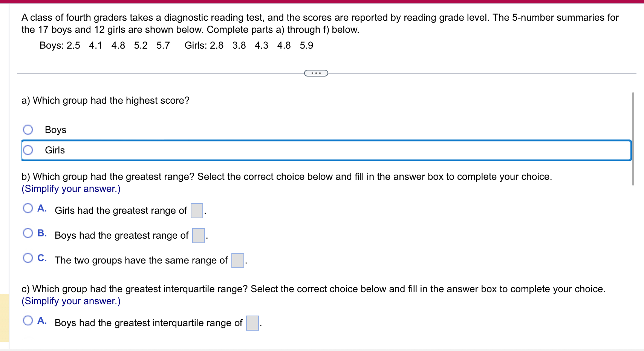Collapse the problem statement using the ellipsis

(x=315, y=73)
